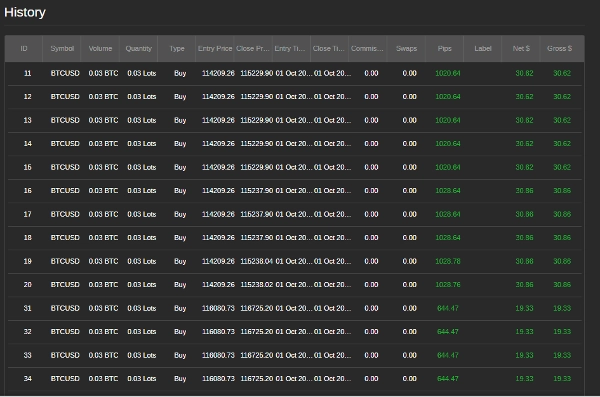The image size is (600, 397).
Task: Click close price "115238.04" in row 19
Action: pos(256,261)
